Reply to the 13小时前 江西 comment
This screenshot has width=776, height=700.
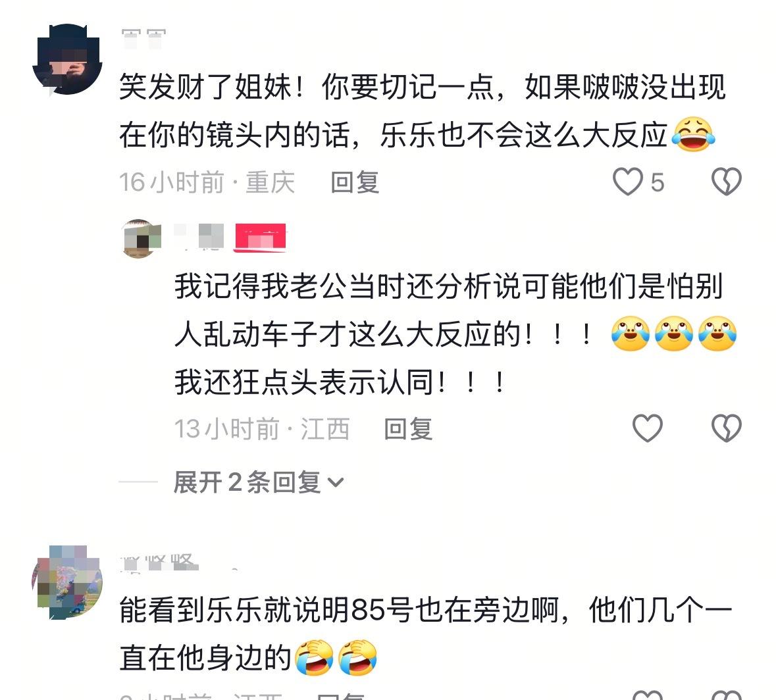pyautogui.click(x=408, y=428)
